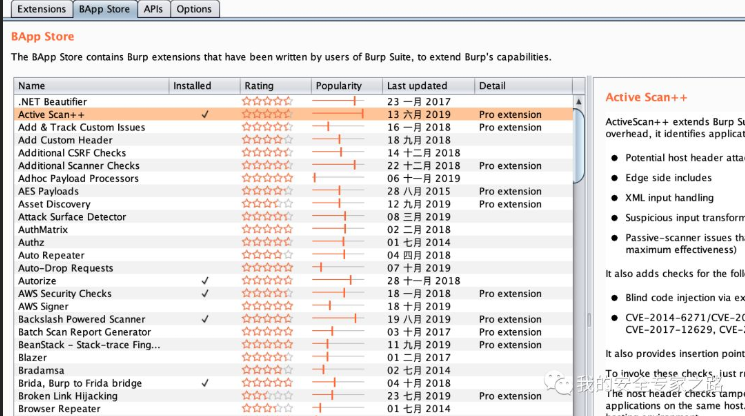Click the 06 十一月 2019 date cell

tap(423, 179)
